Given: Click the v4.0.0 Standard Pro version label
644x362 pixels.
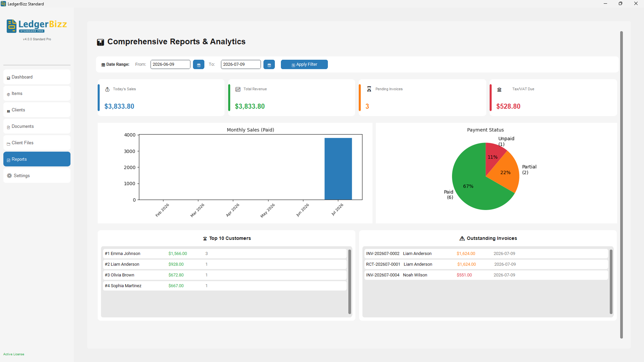Looking at the screenshot, I should coord(37,39).
